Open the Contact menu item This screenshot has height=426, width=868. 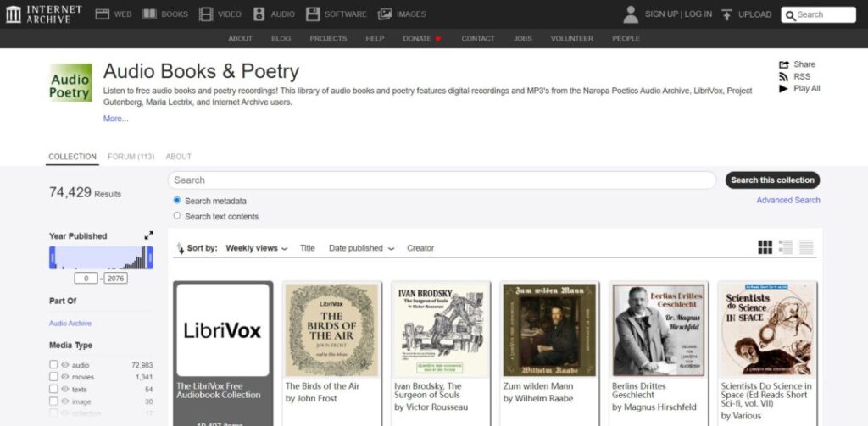click(478, 39)
